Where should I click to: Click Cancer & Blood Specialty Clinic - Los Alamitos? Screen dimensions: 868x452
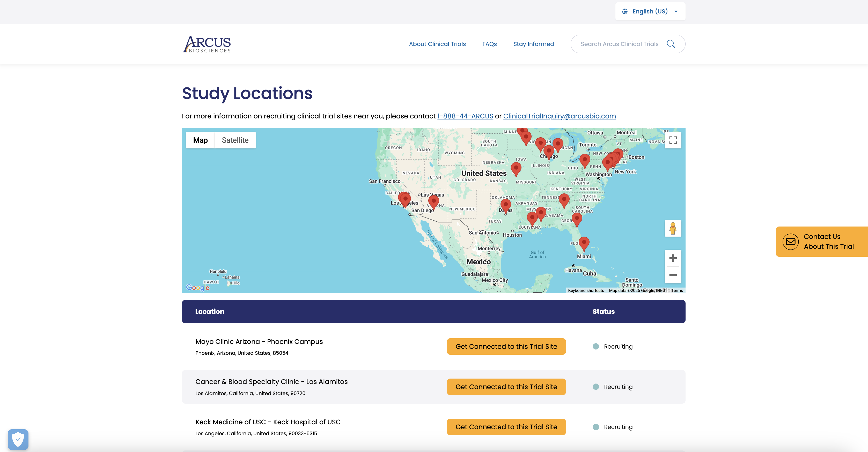click(271, 382)
